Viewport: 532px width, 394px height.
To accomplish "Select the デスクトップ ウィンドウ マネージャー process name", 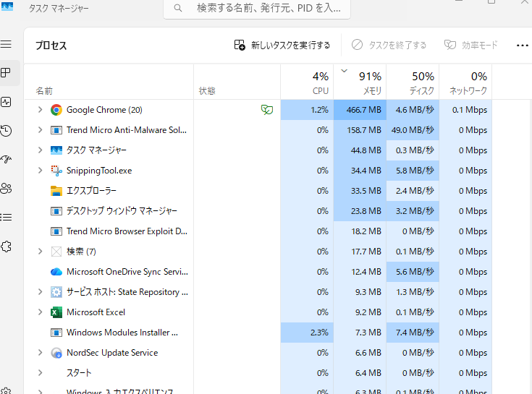I will (x=122, y=211).
